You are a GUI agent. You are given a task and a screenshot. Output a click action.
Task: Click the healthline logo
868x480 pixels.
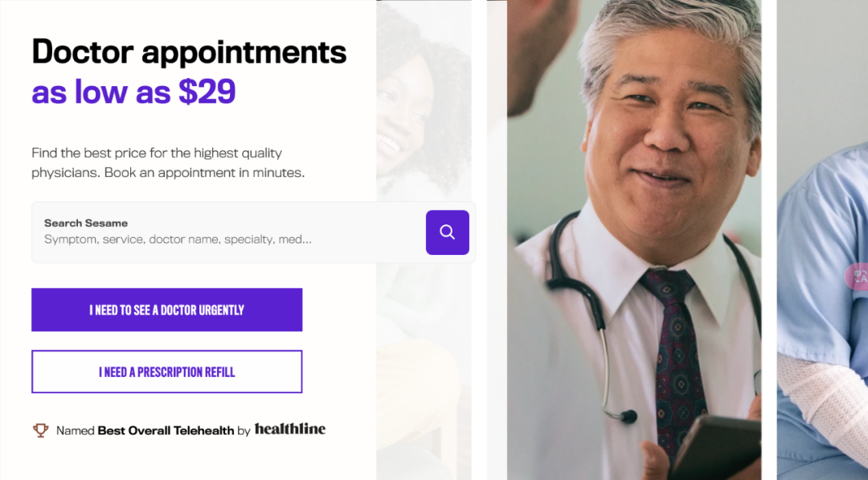[290, 429]
